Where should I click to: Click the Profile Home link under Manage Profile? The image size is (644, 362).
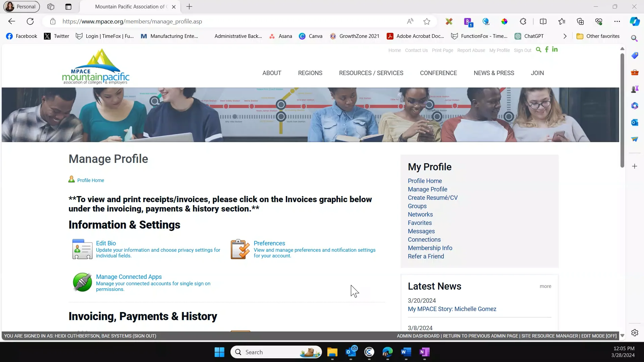click(91, 180)
